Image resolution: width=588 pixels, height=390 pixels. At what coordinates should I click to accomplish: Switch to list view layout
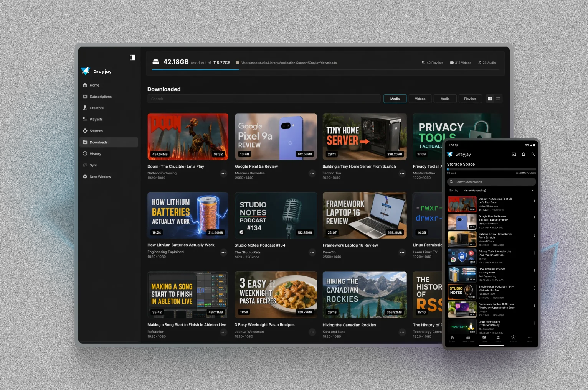[x=498, y=99]
